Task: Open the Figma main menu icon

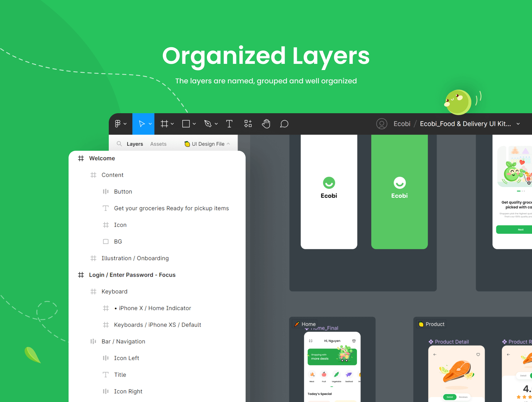Action: tap(118, 124)
